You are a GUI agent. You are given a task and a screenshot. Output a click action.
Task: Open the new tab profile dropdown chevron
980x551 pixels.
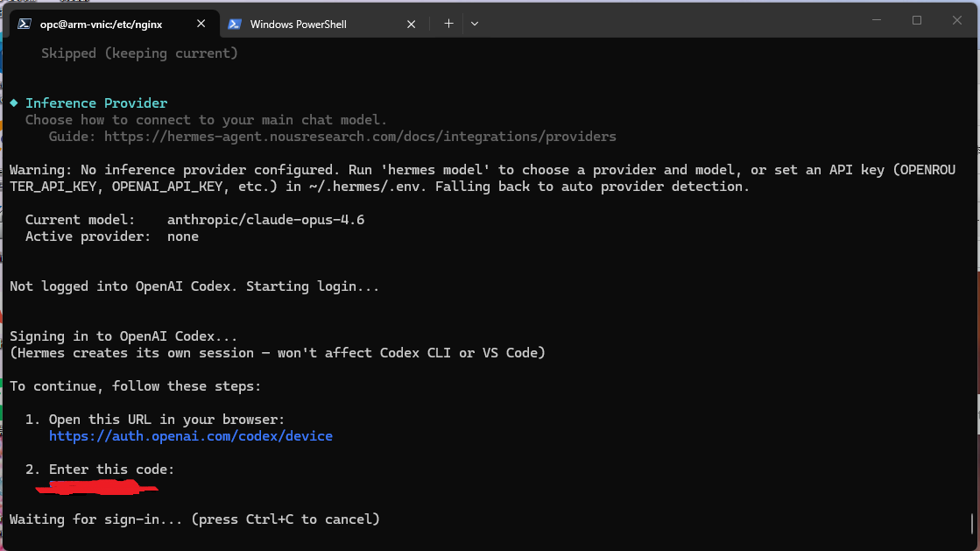tap(474, 24)
